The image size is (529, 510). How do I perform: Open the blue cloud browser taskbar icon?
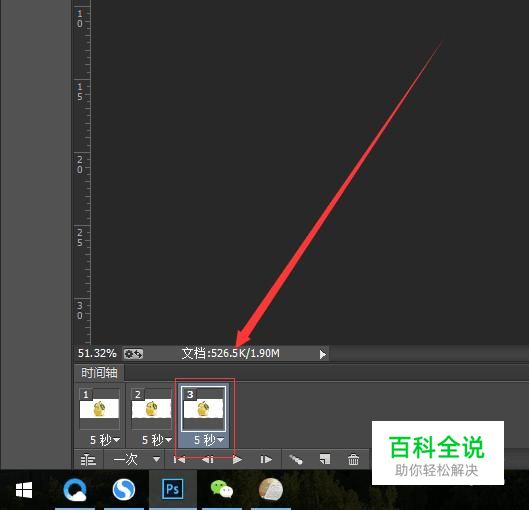75,490
